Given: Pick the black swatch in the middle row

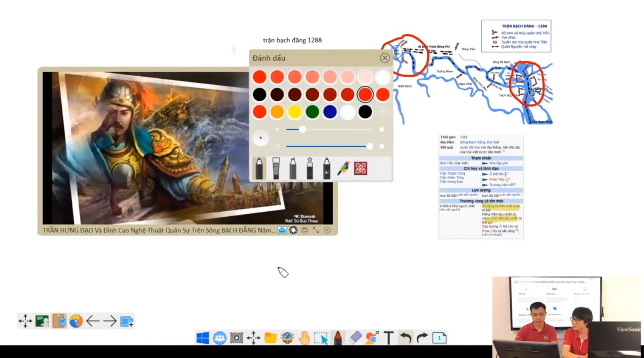Looking at the screenshot, I should pos(259,94).
